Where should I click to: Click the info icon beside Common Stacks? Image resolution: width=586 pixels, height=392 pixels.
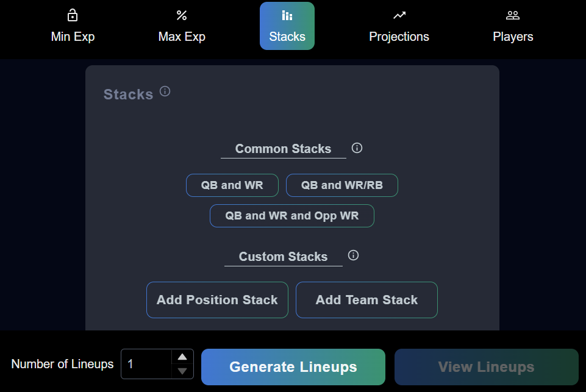click(x=357, y=148)
